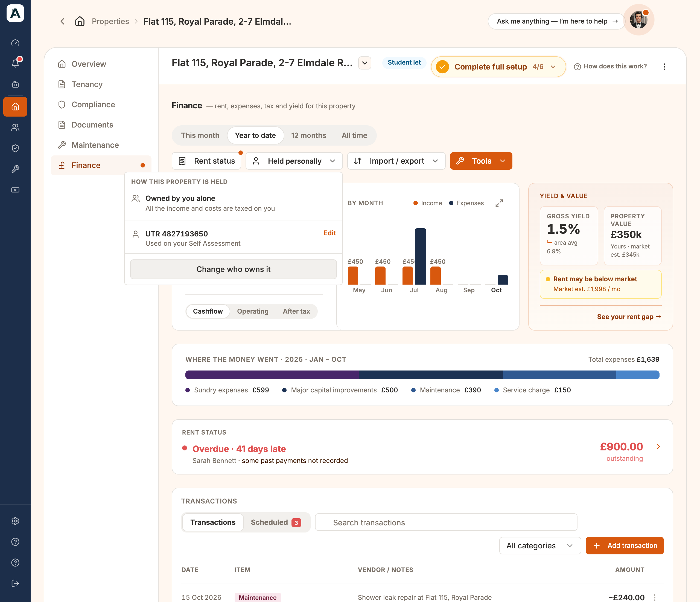Open row menu for Shower leak transaction
This screenshot has width=700, height=602.
coord(655,597)
